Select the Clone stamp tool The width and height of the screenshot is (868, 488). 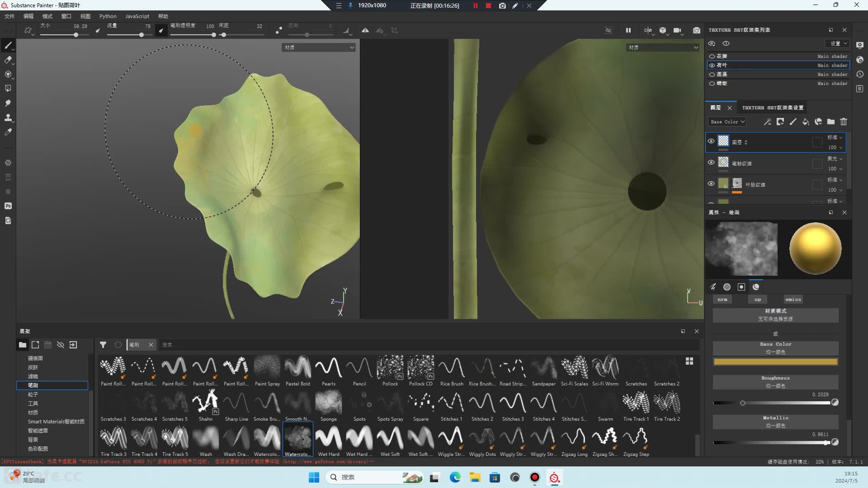click(x=8, y=118)
